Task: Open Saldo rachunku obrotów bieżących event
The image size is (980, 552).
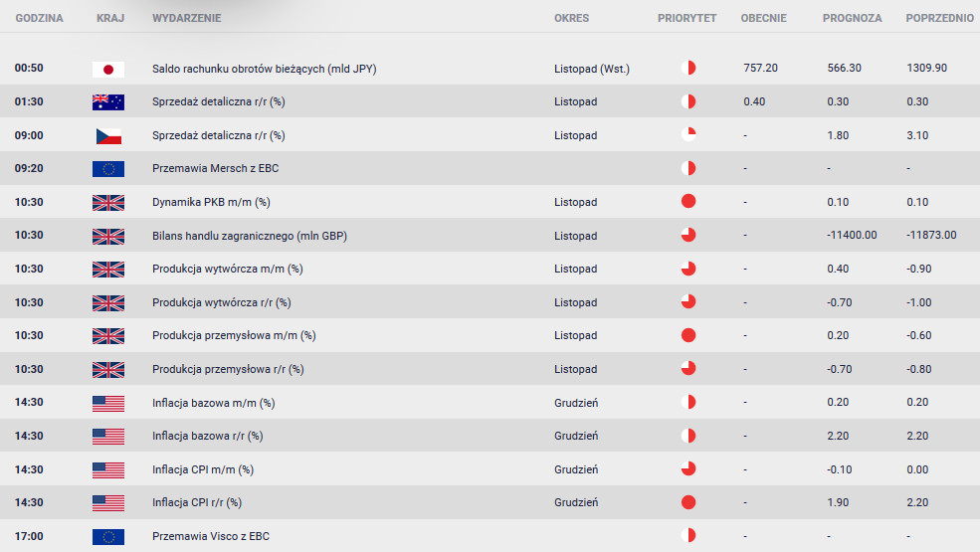Action: click(264, 69)
